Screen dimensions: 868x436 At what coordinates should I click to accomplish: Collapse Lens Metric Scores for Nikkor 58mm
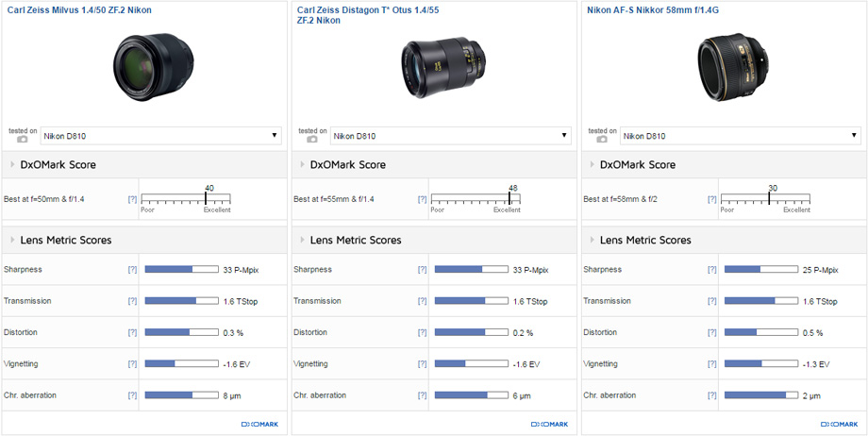[592, 241]
